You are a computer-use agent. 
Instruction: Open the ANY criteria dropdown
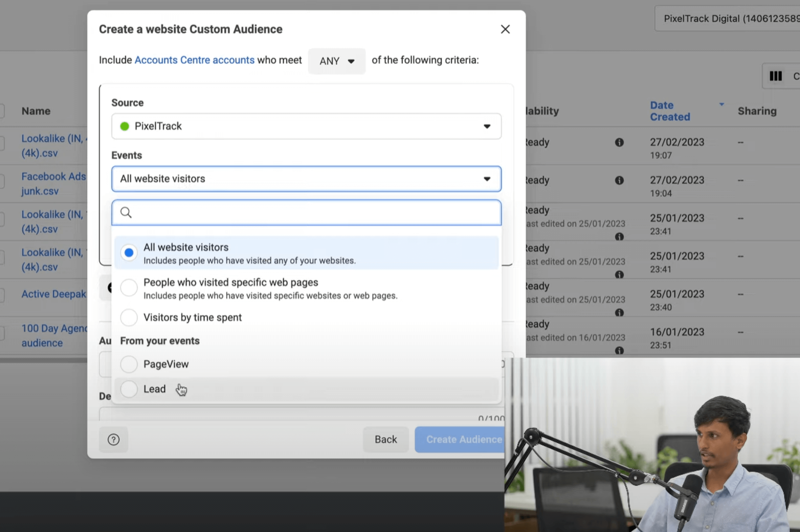pyautogui.click(x=337, y=61)
